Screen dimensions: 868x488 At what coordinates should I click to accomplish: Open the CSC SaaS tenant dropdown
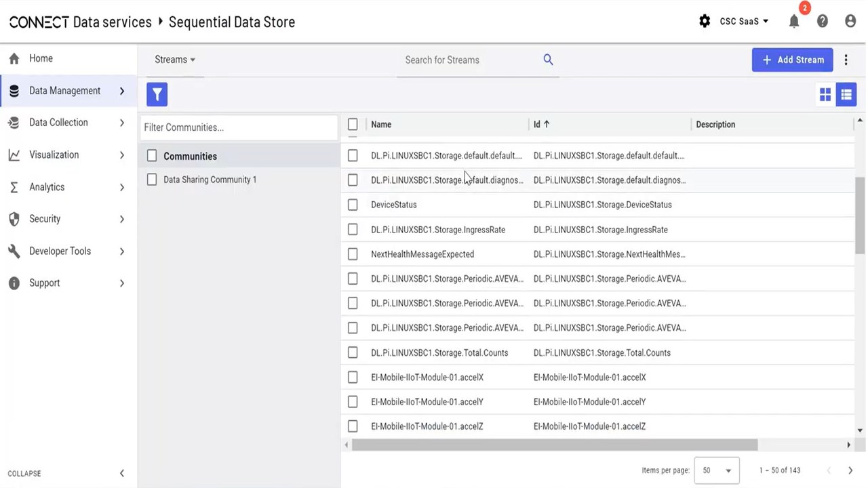click(744, 22)
